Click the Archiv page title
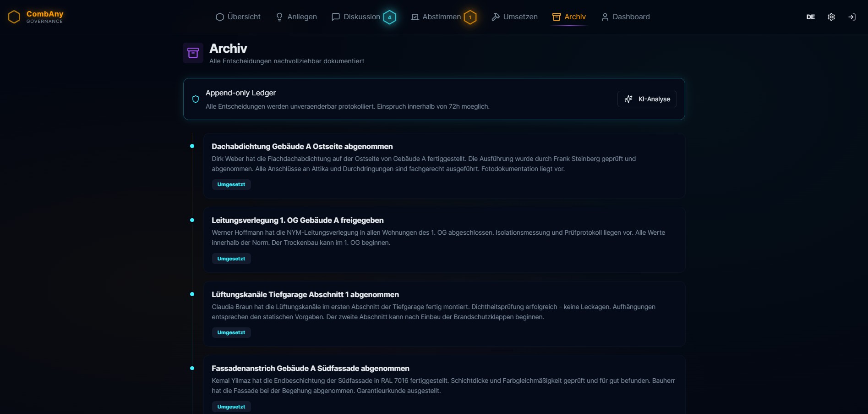Screen dimensions: 868x414 pos(228,48)
